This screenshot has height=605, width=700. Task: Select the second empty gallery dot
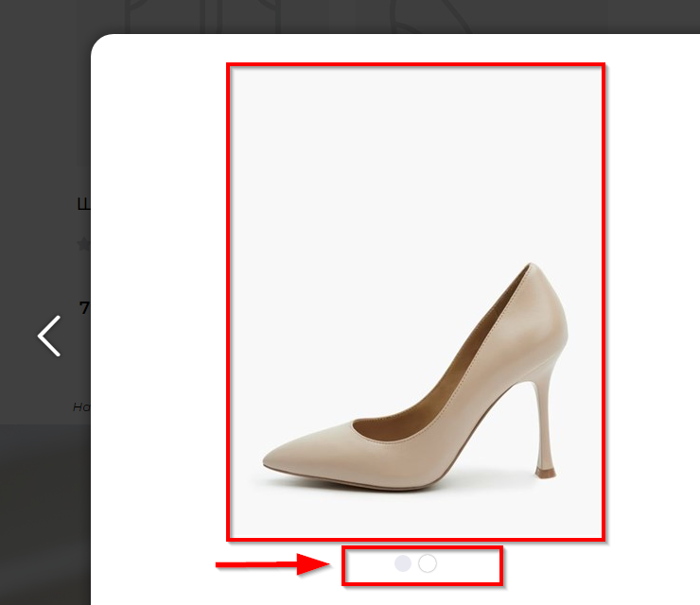(x=428, y=563)
